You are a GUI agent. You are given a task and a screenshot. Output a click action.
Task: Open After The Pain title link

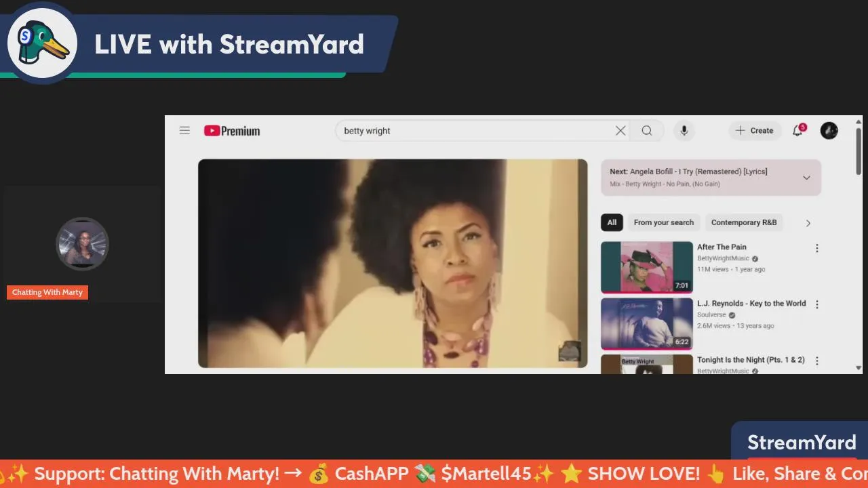point(722,247)
